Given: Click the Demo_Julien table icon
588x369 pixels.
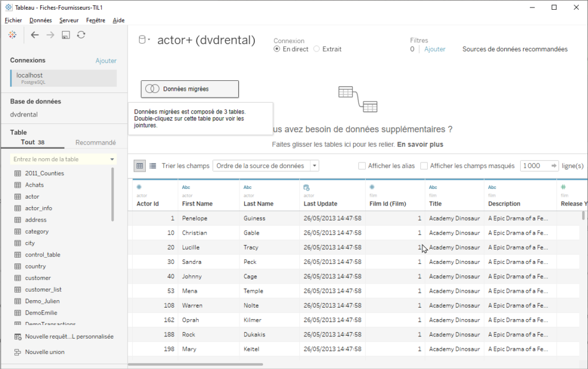Looking at the screenshot, I should pyautogui.click(x=18, y=301).
